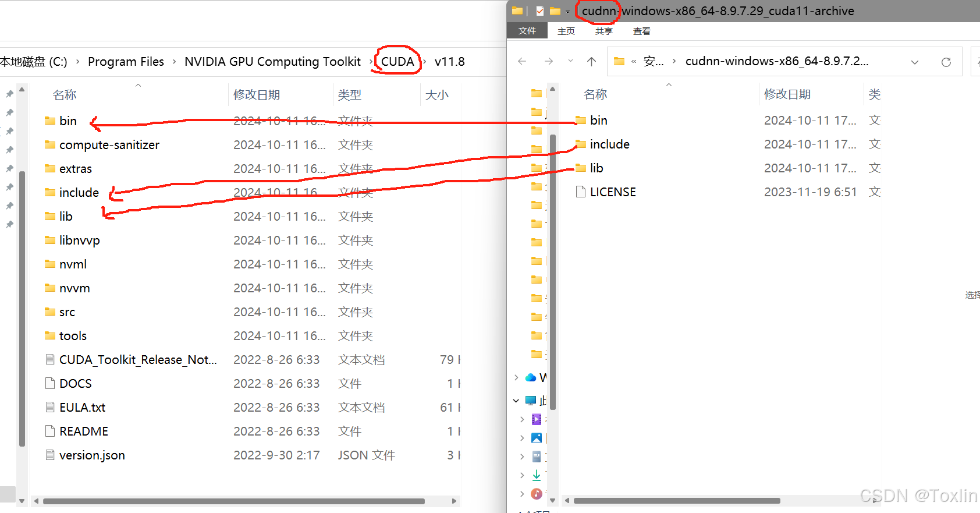Expand the Downloads tree node

click(522, 475)
